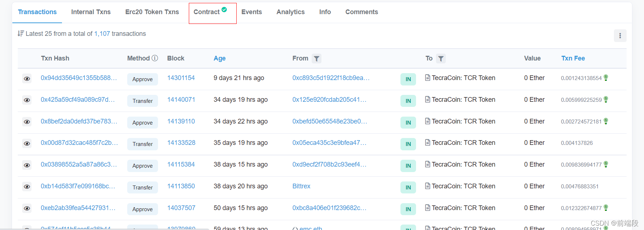The image size is (644, 230).
Task: Switch to the Transactions tab
Action: 37,12
